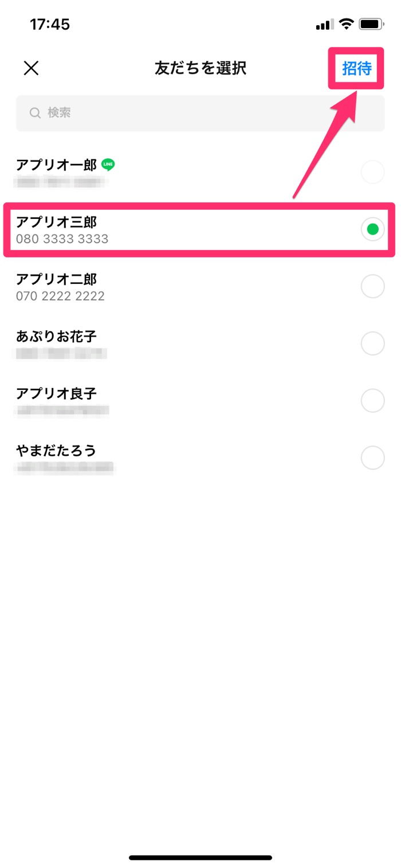This screenshot has width=401, height=868.
Task: Click the clock showing 17:45
Action: [49, 24]
